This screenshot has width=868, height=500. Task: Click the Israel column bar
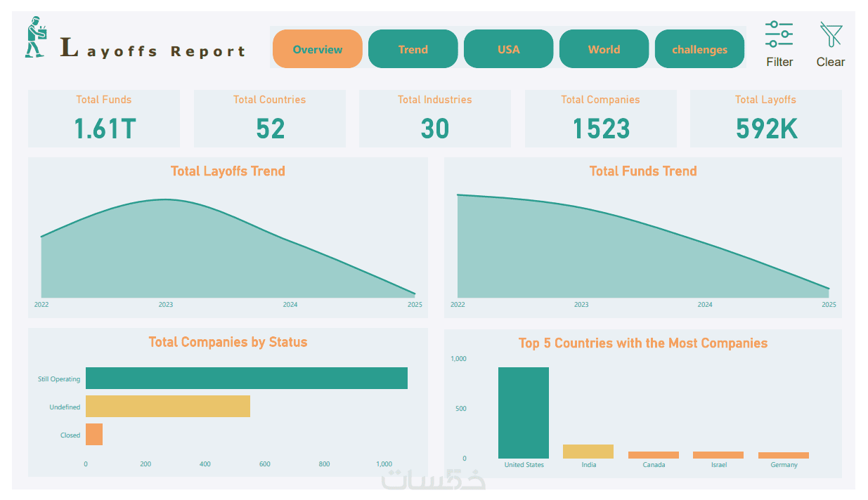(x=718, y=455)
